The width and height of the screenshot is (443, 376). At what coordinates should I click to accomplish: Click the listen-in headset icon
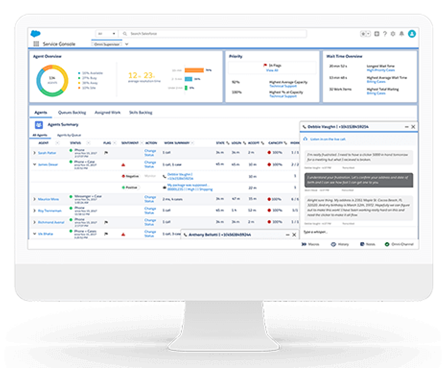coord(305,139)
